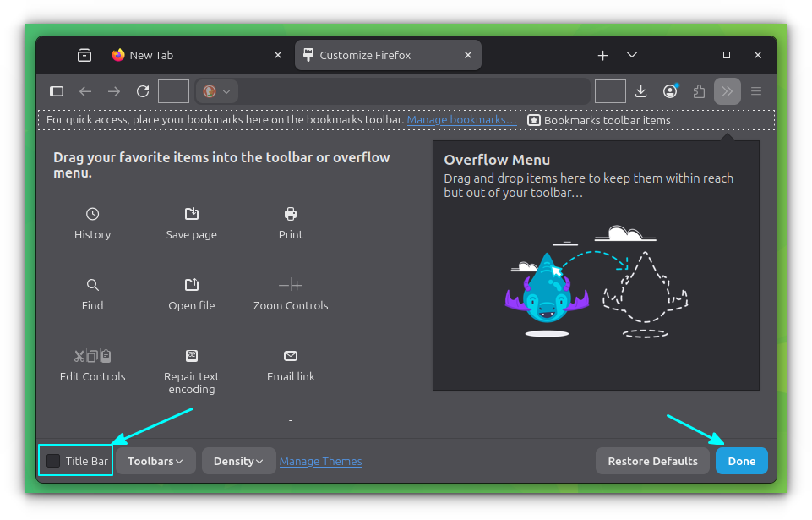Close the Customize Firefox tab
The width and height of the screenshot is (812, 520).
[x=468, y=55]
